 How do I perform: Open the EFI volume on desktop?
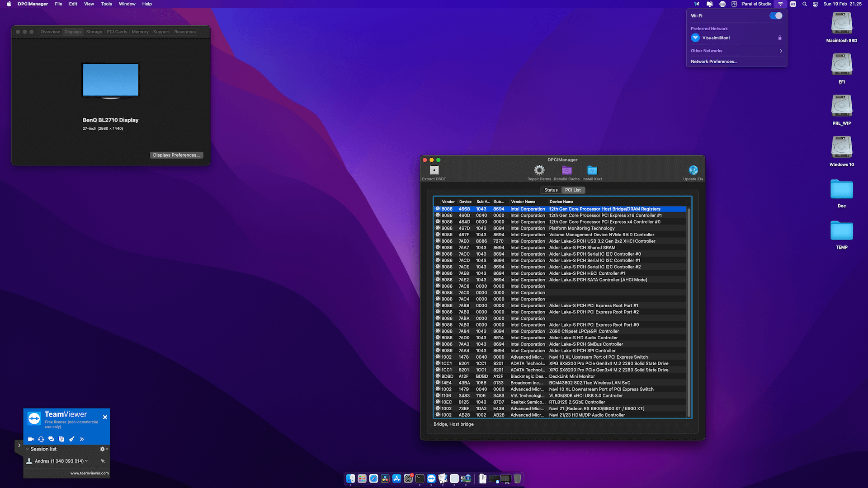[842, 65]
